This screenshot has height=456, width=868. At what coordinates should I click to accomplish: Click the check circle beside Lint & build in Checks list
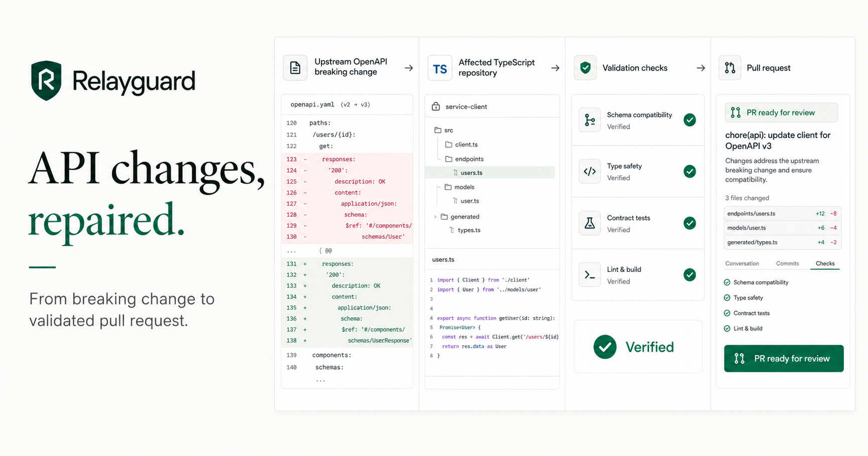tap(727, 329)
